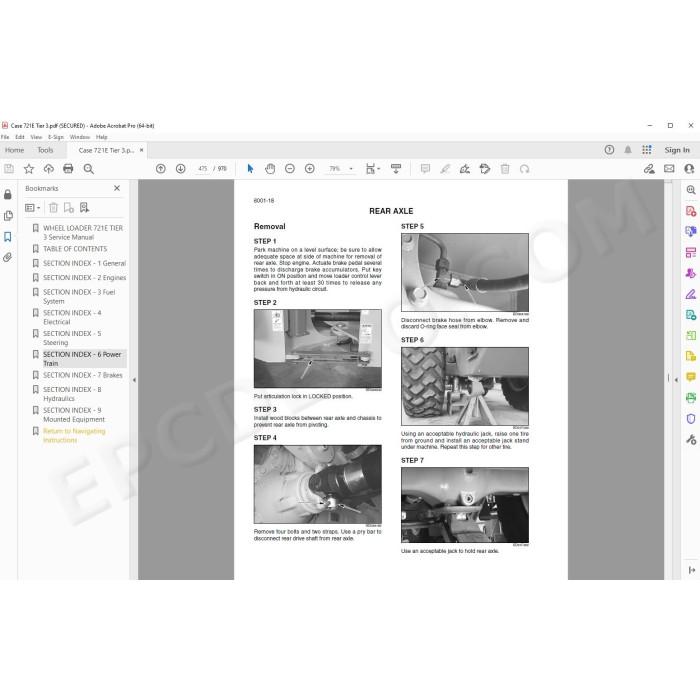Open the zoom level dropdown
Viewport: 700px width, 700px height.
[351, 169]
